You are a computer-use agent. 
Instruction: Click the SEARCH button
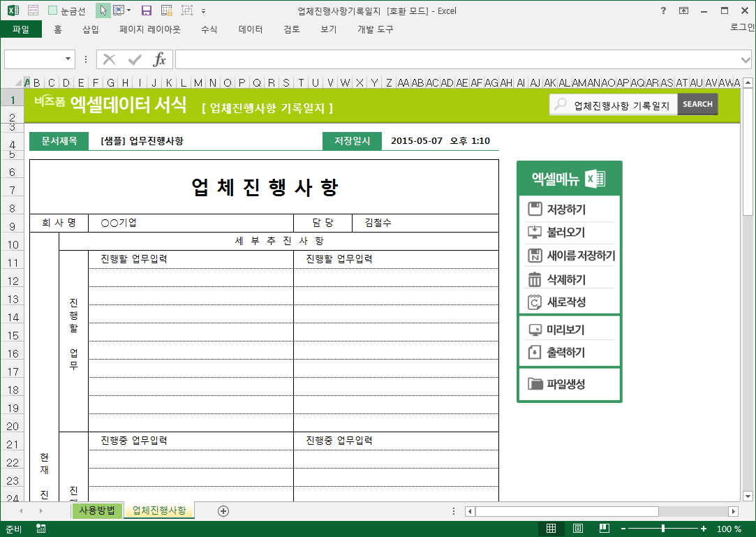coord(697,104)
